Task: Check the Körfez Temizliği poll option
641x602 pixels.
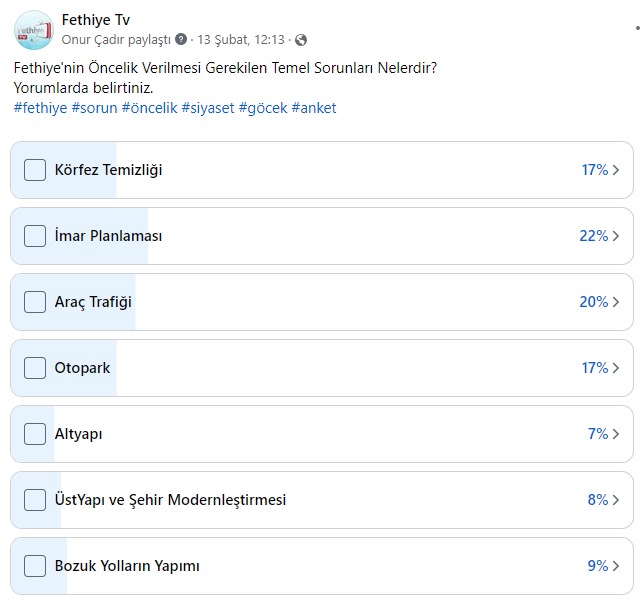Action: click(x=35, y=170)
